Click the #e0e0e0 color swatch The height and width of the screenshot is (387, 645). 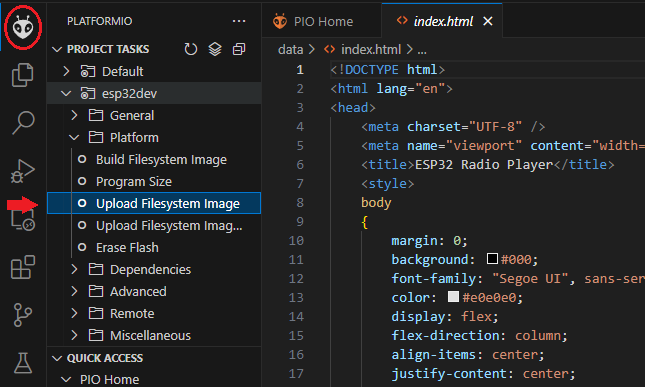click(453, 297)
